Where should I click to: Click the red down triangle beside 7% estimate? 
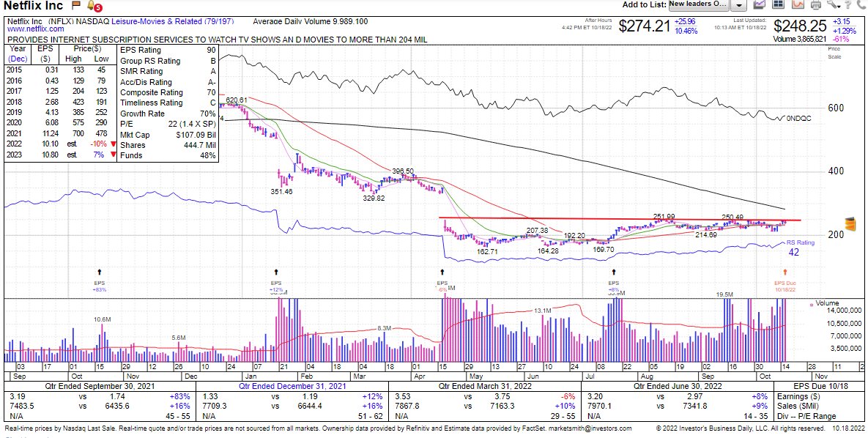[x=113, y=155]
